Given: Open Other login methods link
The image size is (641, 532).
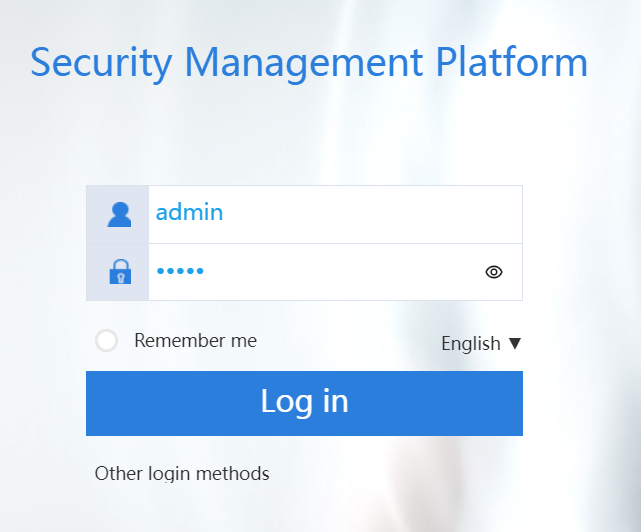Looking at the screenshot, I should click(x=182, y=474).
